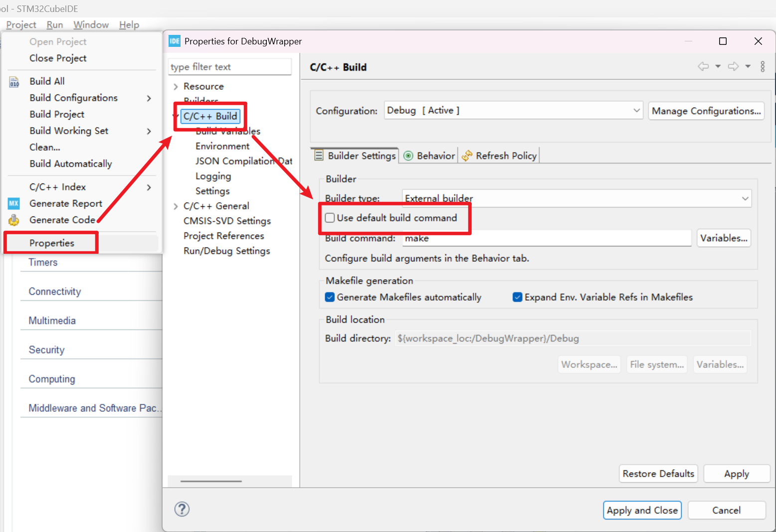The width and height of the screenshot is (776, 532).
Task: Expand the Build Working Set submenu
Action: (149, 131)
